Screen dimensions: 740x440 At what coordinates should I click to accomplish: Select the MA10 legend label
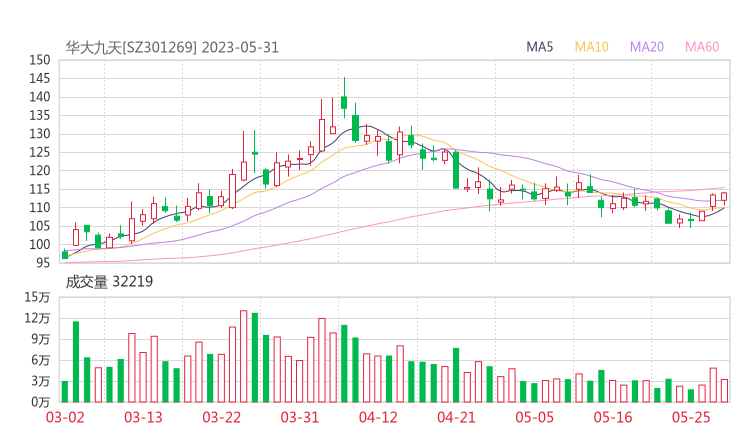coord(591,47)
